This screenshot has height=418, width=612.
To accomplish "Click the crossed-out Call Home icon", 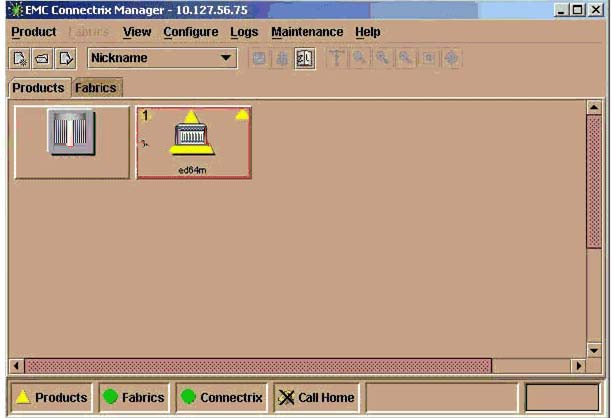I will coord(286,398).
